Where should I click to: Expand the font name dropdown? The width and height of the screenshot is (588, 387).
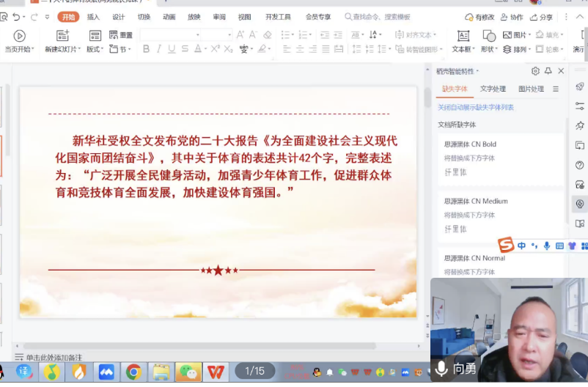[x=197, y=35]
